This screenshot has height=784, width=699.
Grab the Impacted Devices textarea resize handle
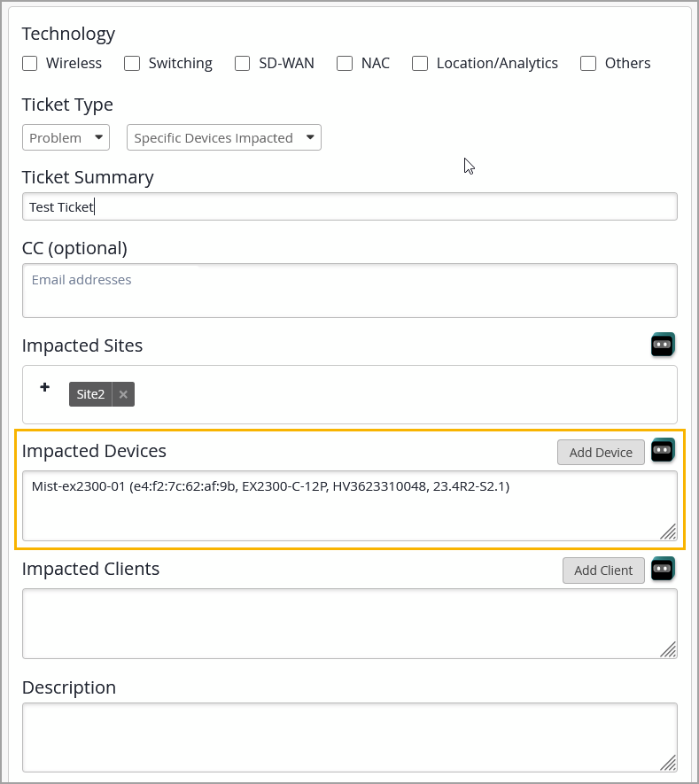tap(668, 532)
